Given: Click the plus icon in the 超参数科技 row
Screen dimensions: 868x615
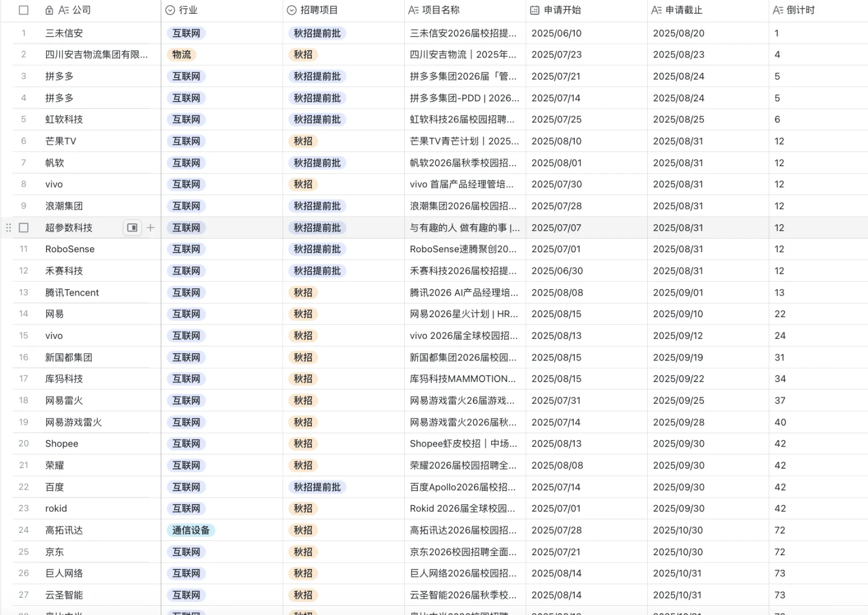Looking at the screenshot, I should (x=150, y=228).
